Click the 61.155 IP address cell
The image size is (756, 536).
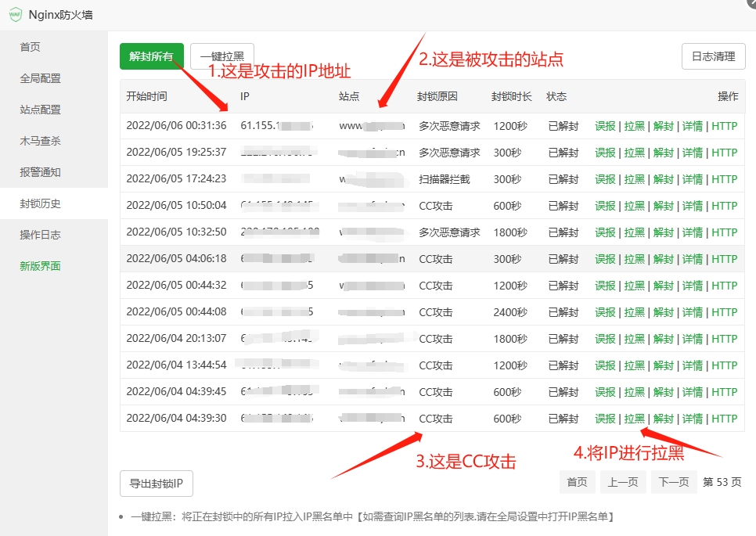click(x=277, y=126)
